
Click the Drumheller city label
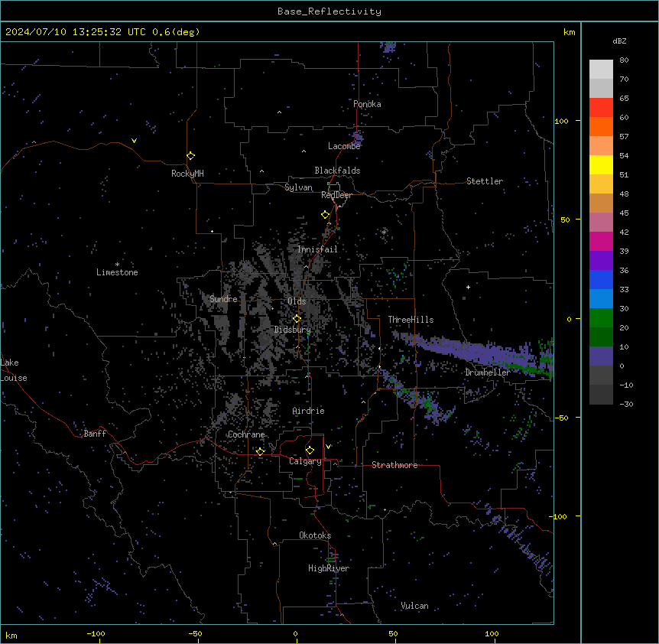click(x=488, y=372)
